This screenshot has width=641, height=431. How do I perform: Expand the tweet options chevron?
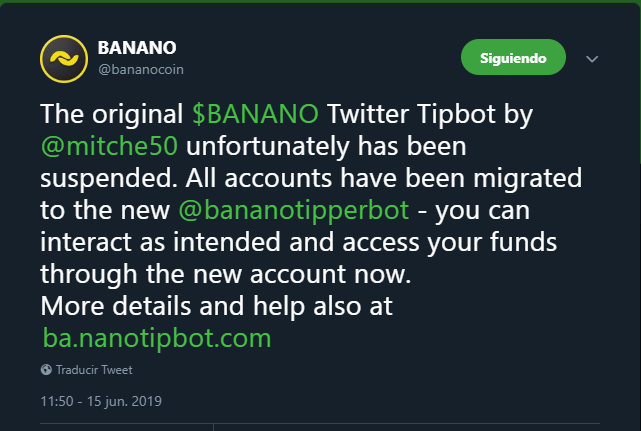592,59
